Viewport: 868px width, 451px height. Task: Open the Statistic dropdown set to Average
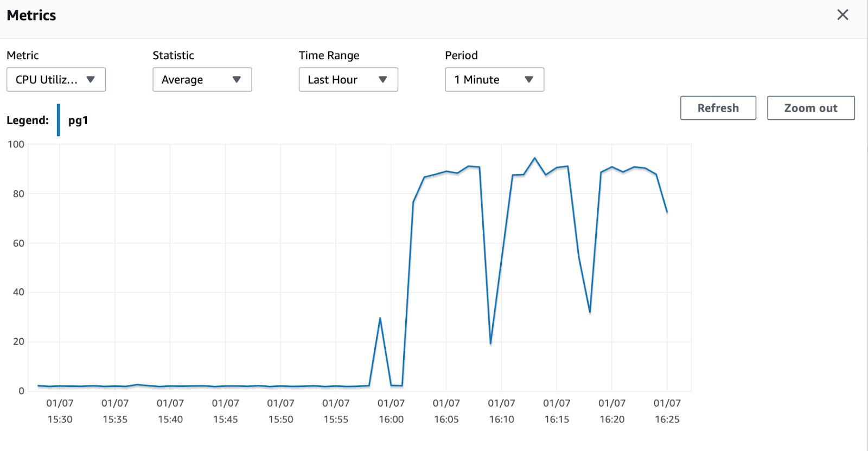tap(202, 80)
